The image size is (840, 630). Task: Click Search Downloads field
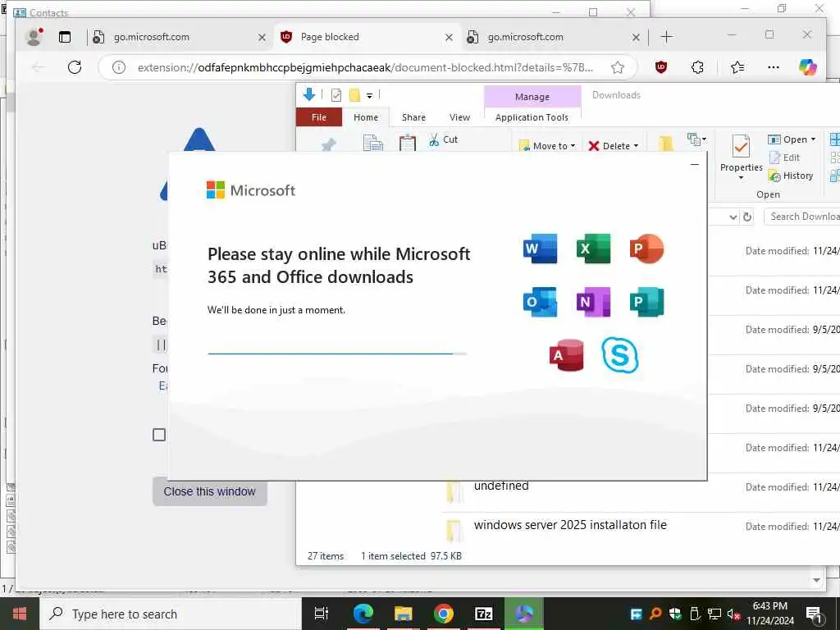(x=801, y=217)
